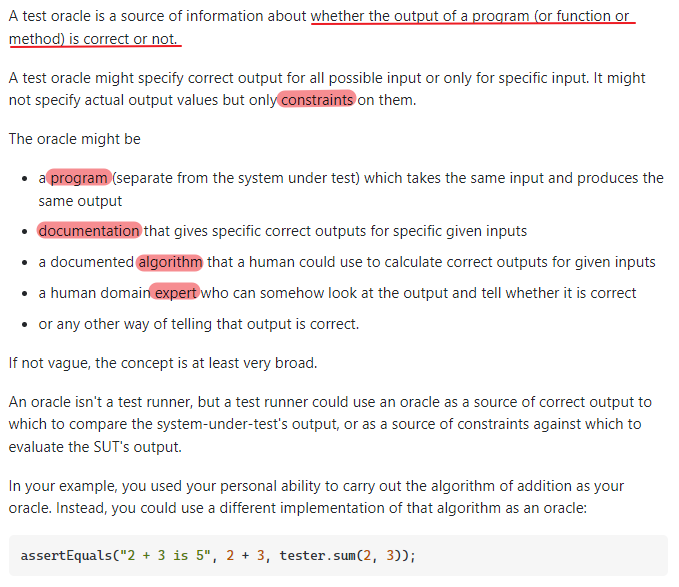Click the underlined text "method) is correct or not."
Screen dimensions: 679x587
pos(94,38)
